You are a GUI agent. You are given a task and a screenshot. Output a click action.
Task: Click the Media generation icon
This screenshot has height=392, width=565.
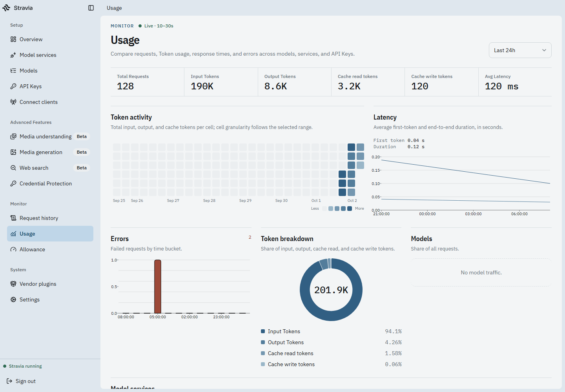click(13, 152)
